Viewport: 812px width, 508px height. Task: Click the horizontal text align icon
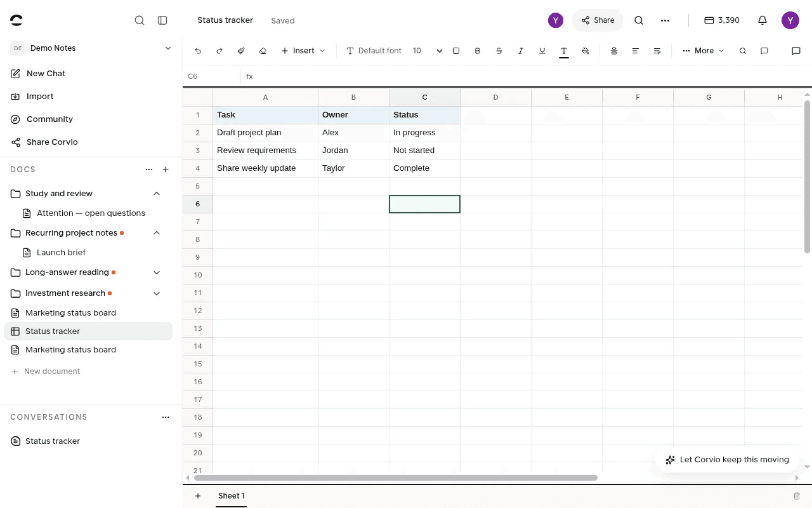pos(636,51)
